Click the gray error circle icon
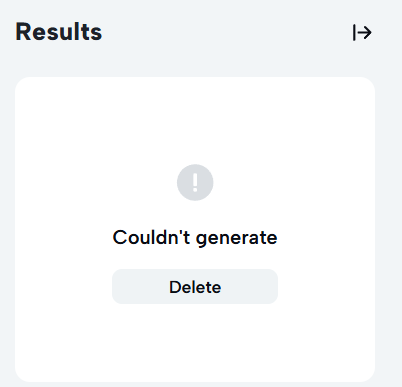Viewport: 402px width, 387px height. (x=195, y=182)
